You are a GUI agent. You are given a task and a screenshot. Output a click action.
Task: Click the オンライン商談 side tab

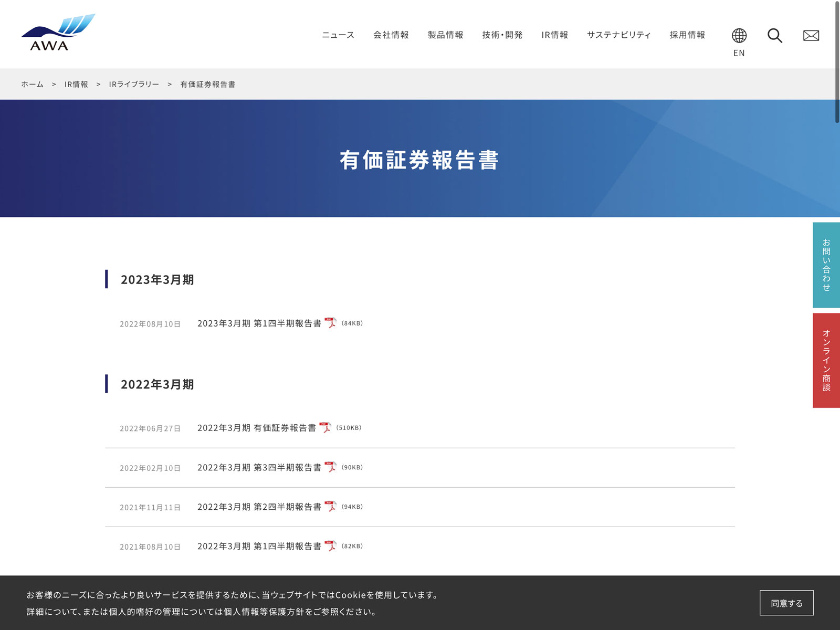click(x=826, y=361)
